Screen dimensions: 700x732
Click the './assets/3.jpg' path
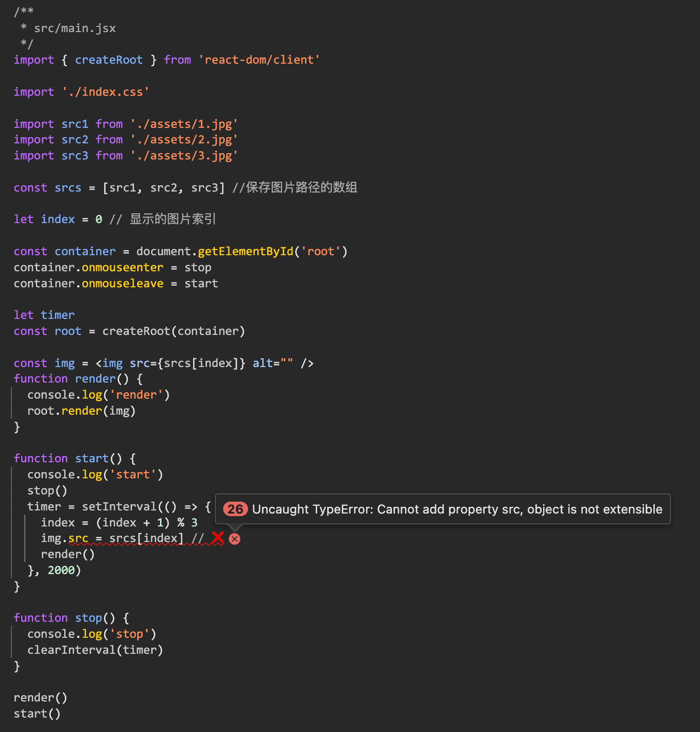(184, 156)
